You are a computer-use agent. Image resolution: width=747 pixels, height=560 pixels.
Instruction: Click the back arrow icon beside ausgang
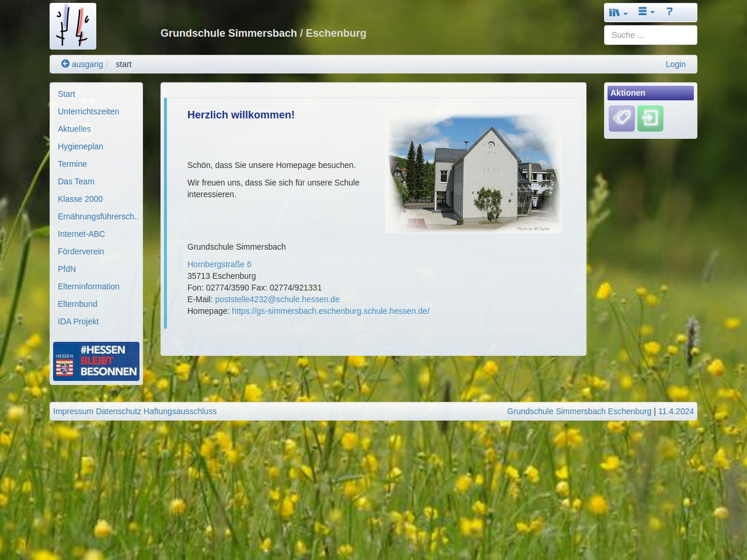pyautogui.click(x=65, y=64)
